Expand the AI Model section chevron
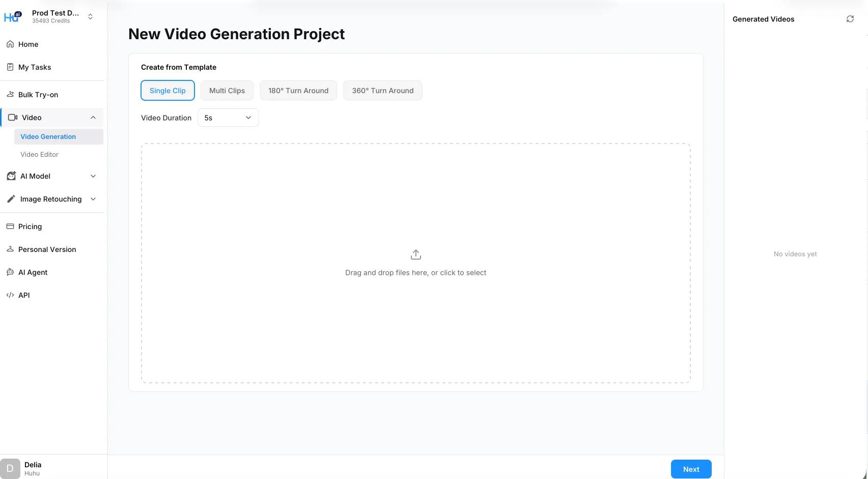This screenshot has width=868, height=479. click(93, 176)
